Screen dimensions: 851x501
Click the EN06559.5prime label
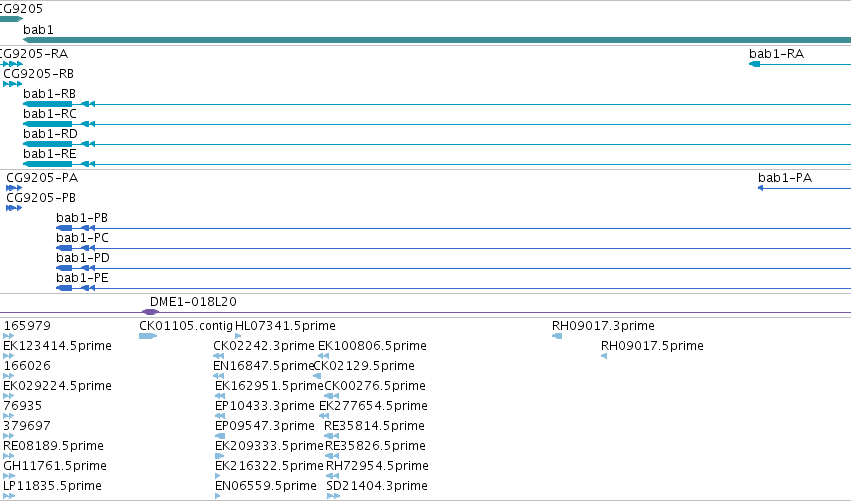pyautogui.click(x=266, y=487)
